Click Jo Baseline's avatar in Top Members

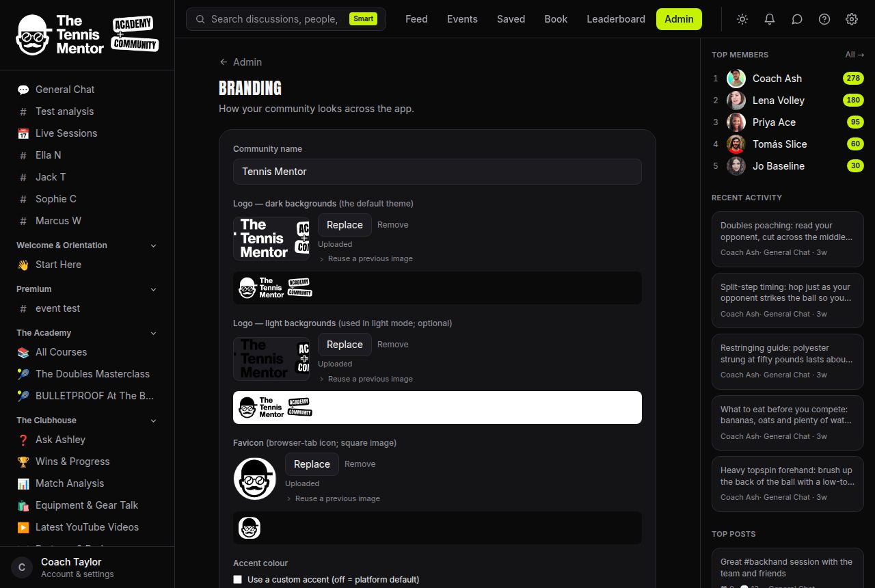(736, 166)
